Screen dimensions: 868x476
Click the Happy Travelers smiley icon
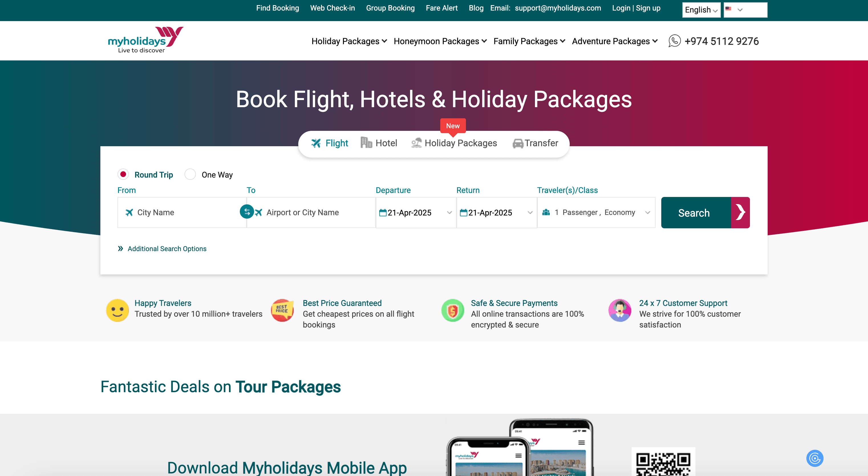117,310
